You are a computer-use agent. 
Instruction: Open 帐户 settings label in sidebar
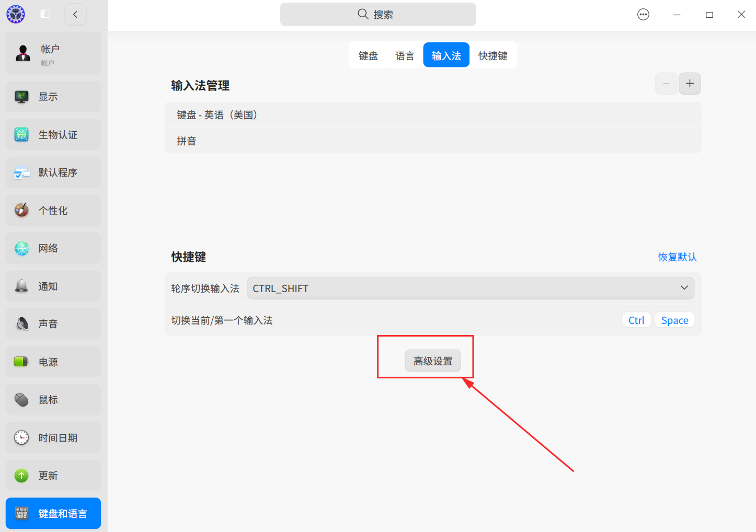tap(50, 49)
